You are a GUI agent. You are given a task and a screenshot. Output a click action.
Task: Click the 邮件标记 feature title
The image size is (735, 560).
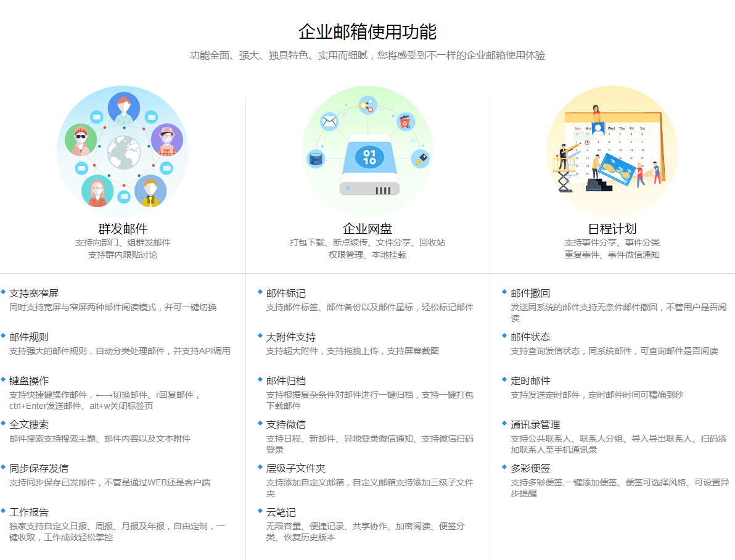(286, 293)
